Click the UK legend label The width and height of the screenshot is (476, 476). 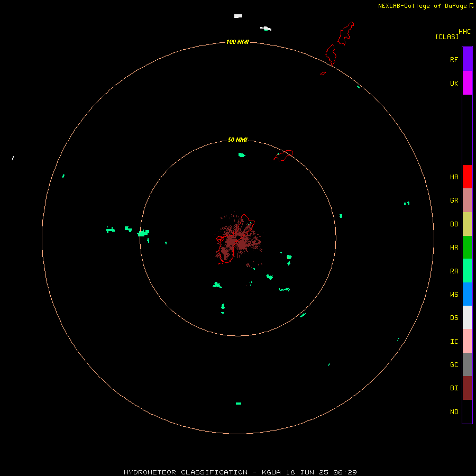454,84
